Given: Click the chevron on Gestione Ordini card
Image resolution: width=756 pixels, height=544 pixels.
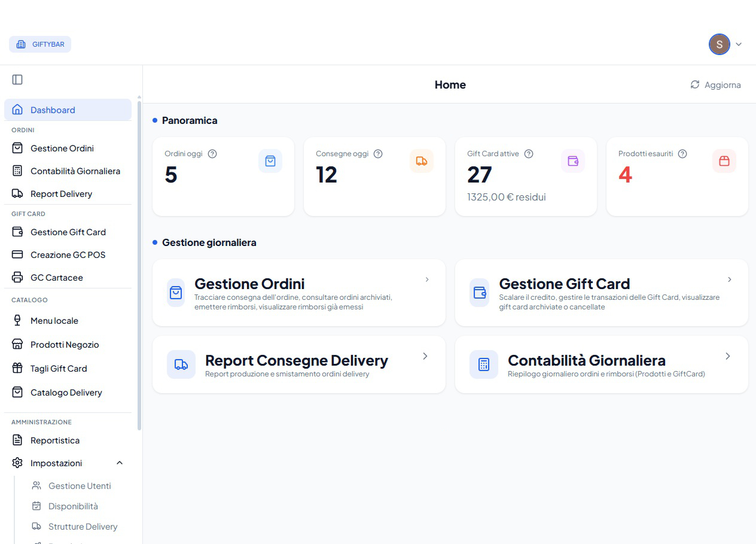Looking at the screenshot, I should (427, 279).
